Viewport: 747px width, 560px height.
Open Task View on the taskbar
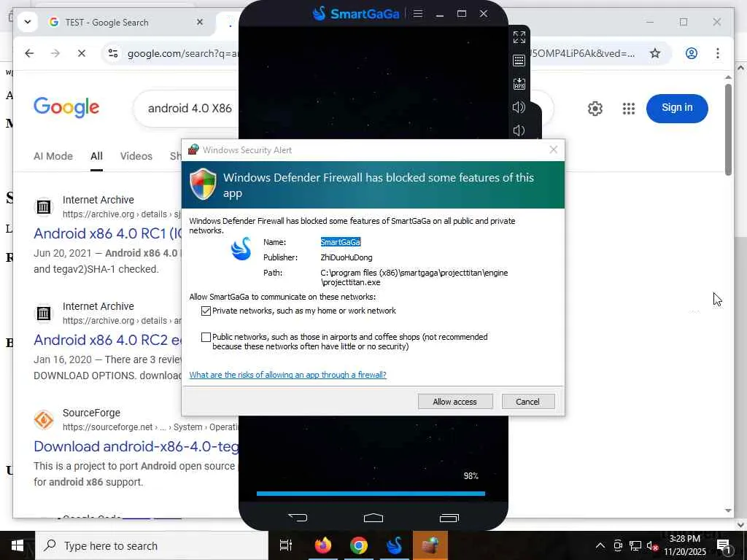[286, 545]
